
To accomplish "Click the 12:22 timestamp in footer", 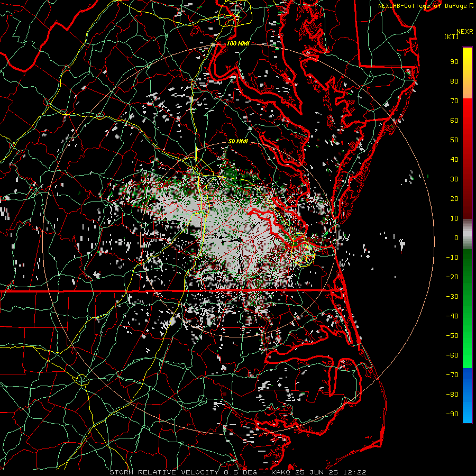I will (355, 472).
